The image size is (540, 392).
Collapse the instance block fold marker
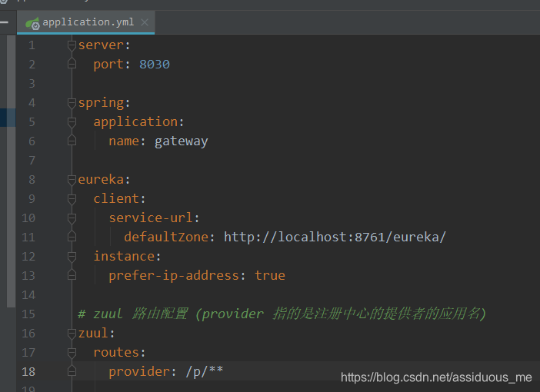tap(72, 256)
